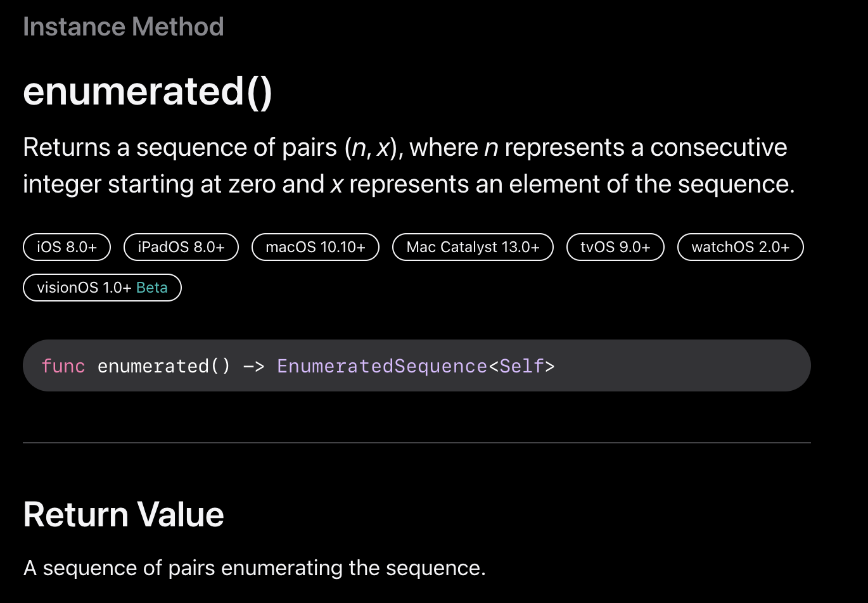Select the tvOS 9.0+ availability badge
Image resolution: width=868 pixels, height=603 pixels.
pos(615,247)
